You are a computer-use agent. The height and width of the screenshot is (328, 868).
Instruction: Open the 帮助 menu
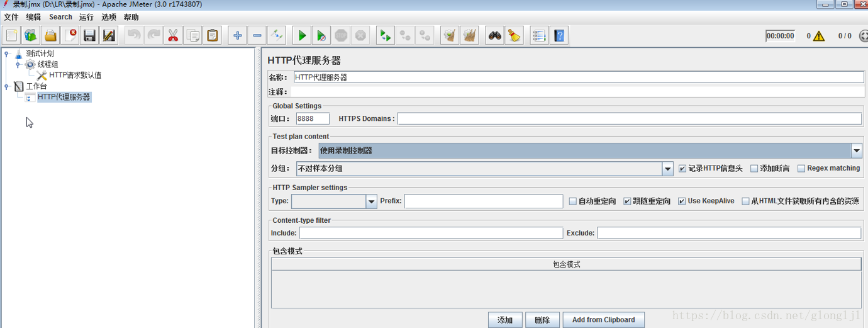131,17
